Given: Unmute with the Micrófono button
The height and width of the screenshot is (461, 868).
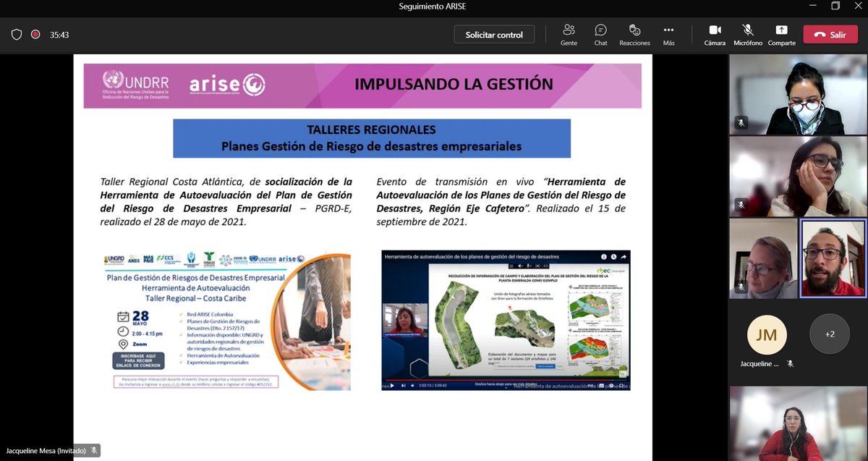Looking at the screenshot, I should (748, 34).
